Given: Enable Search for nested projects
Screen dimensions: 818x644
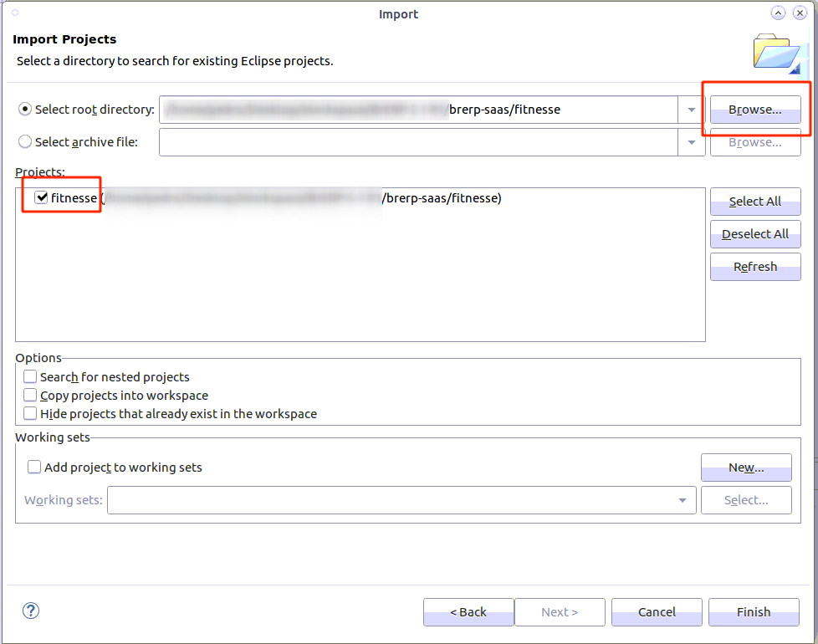Looking at the screenshot, I should coord(30,377).
